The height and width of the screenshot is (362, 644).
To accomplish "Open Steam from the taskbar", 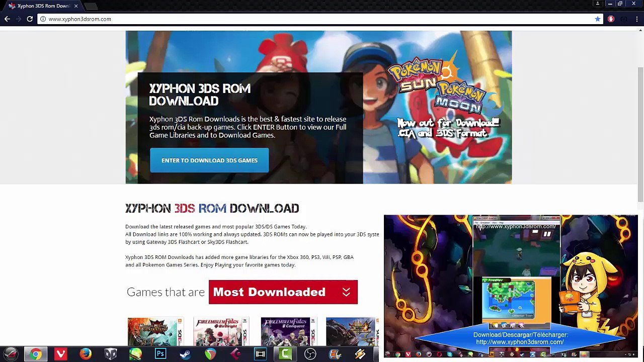I will (x=185, y=354).
